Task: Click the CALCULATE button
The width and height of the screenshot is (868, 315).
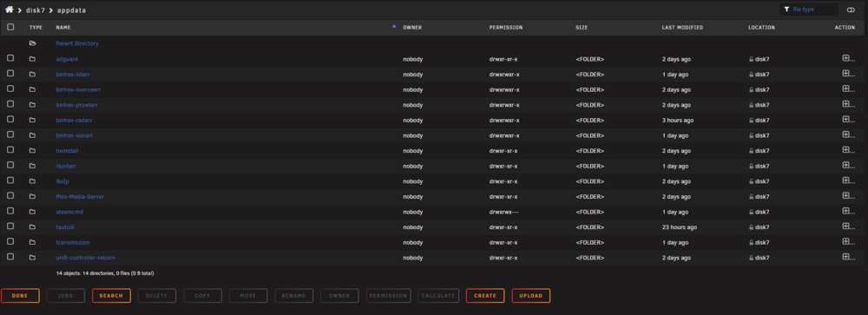Action: tap(438, 296)
